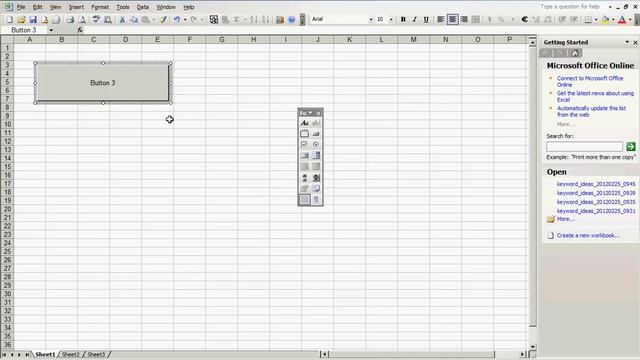
Task: Select the Group Box tool in Forms toolbar
Action: point(304,134)
